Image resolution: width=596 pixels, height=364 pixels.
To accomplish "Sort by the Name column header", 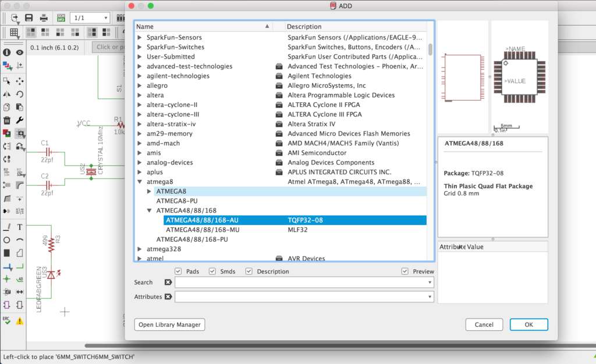I will point(203,26).
